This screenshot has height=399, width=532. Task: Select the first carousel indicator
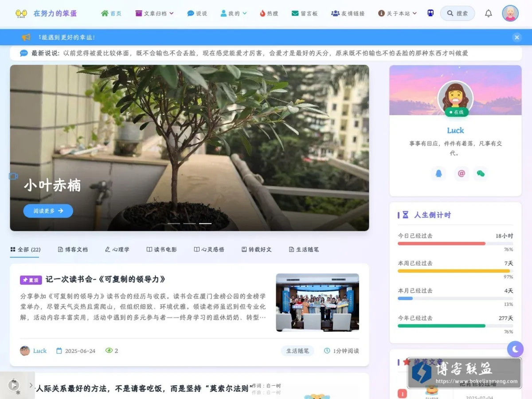(x=173, y=223)
